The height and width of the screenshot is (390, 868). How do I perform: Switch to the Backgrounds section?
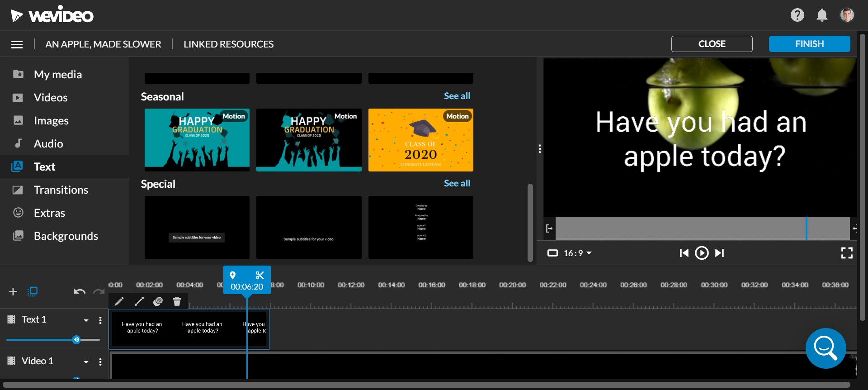[x=66, y=236]
